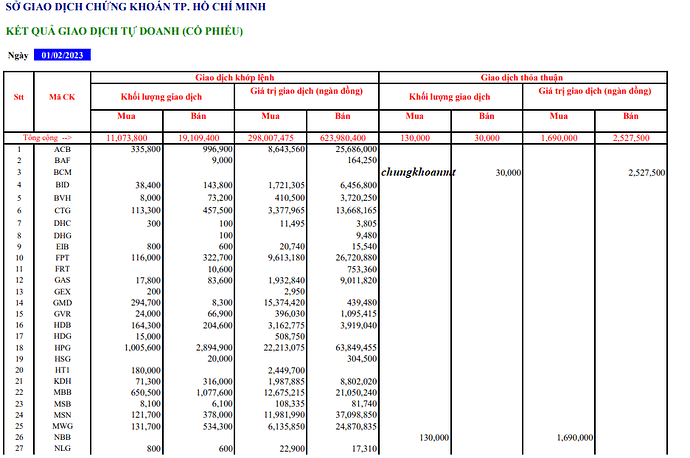This screenshot has width=690, height=458.
Task: Select total buy value 298,007,475
Action: (271, 138)
